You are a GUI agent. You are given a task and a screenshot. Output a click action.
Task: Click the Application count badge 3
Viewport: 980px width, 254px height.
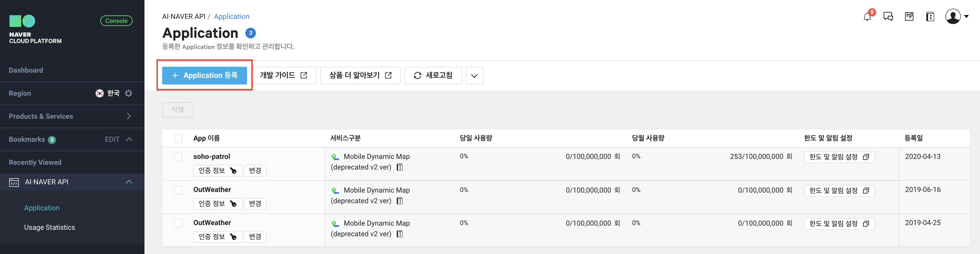250,33
